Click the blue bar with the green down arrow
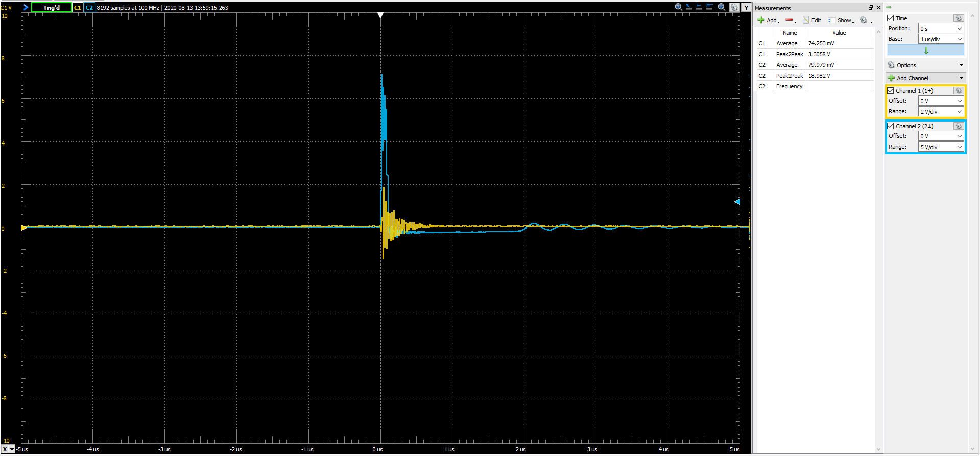The image size is (980, 456). click(x=926, y=50)
